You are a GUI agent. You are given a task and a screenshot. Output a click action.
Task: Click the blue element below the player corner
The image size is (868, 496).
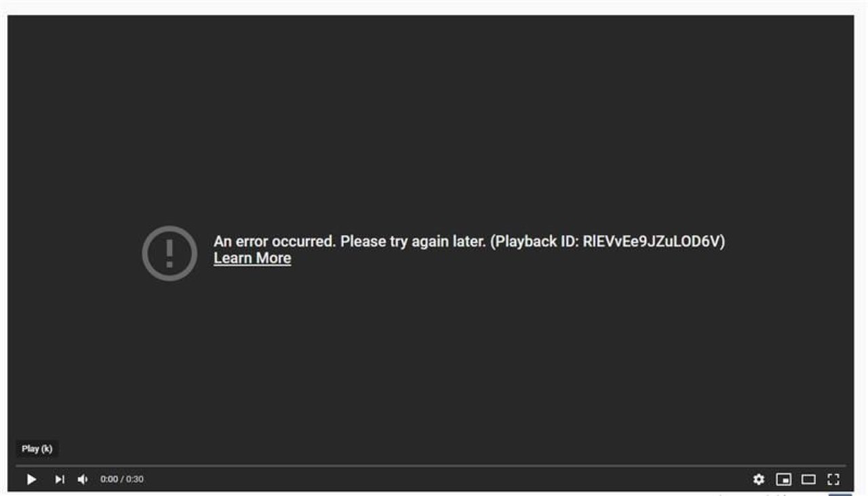tap(840, 494)
